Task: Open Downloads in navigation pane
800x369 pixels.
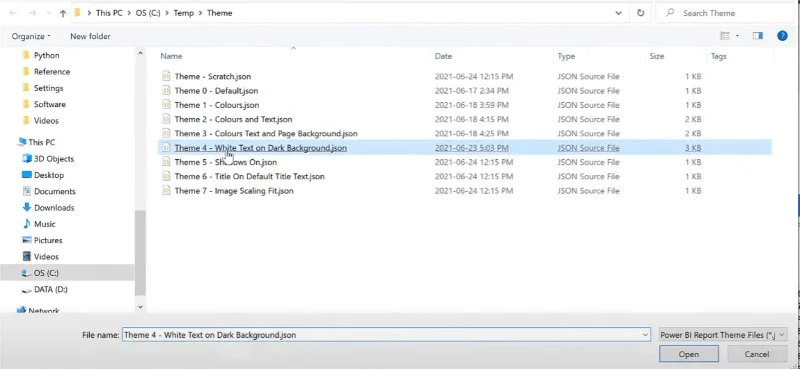Action: point(54,208)
